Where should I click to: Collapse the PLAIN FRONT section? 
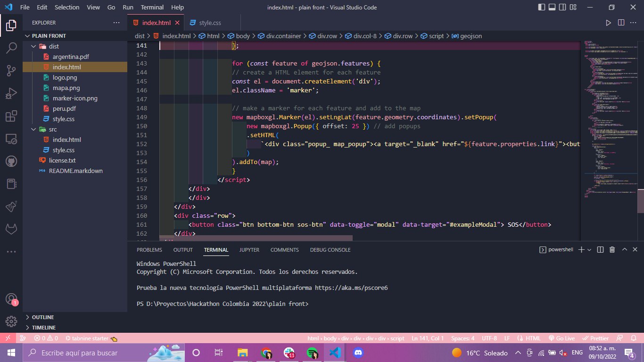coord(27,36)
